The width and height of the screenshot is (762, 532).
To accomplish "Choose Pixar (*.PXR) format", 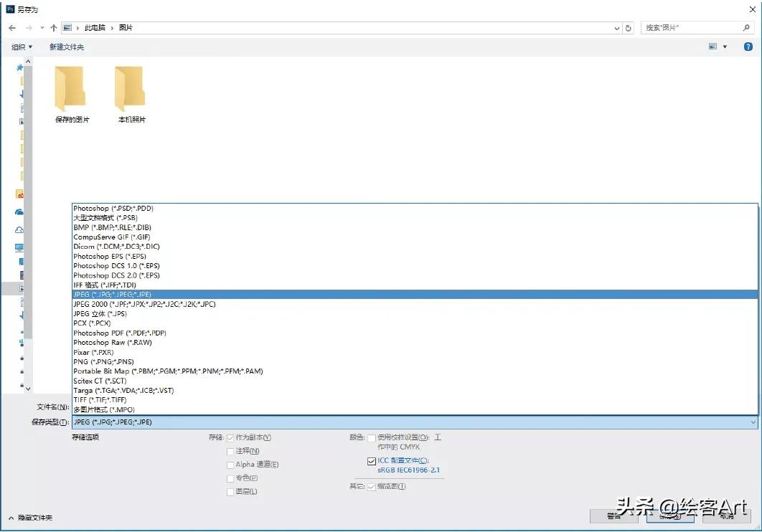I will [415, 353].
